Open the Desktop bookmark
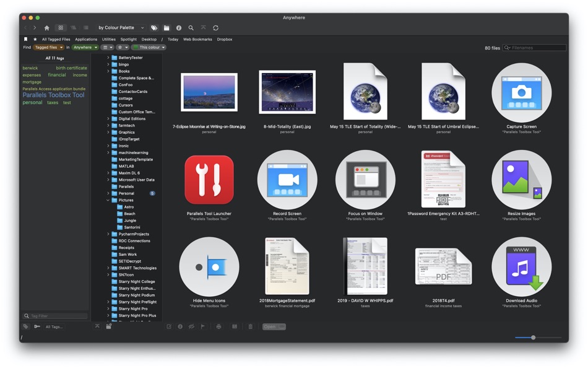The width and height of the screenshot is (588, 368). [149, 40]
